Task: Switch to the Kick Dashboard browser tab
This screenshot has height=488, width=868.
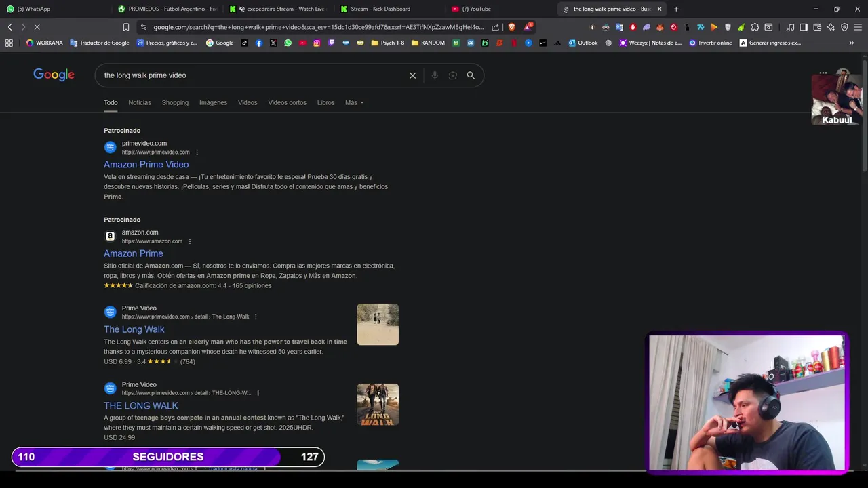Action: tap(389, 9)
